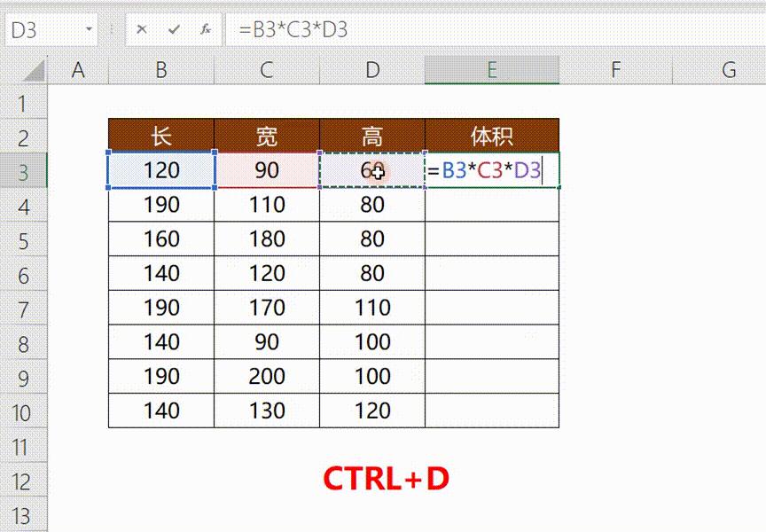Click the Enter (checkmark) icon on formula bar

173,29
